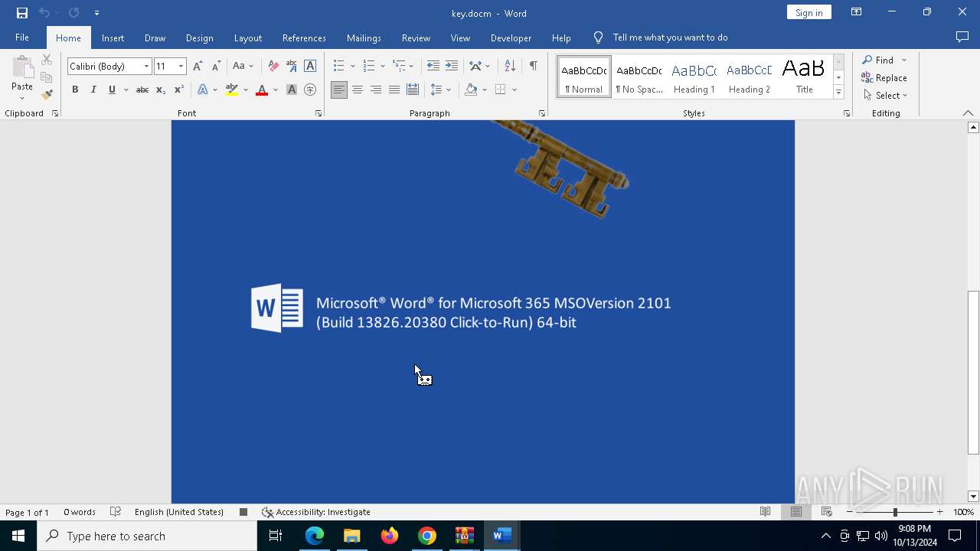Select Justify paragraph alignment
This screenshot has height=551, width=980.
coord(394,90)
